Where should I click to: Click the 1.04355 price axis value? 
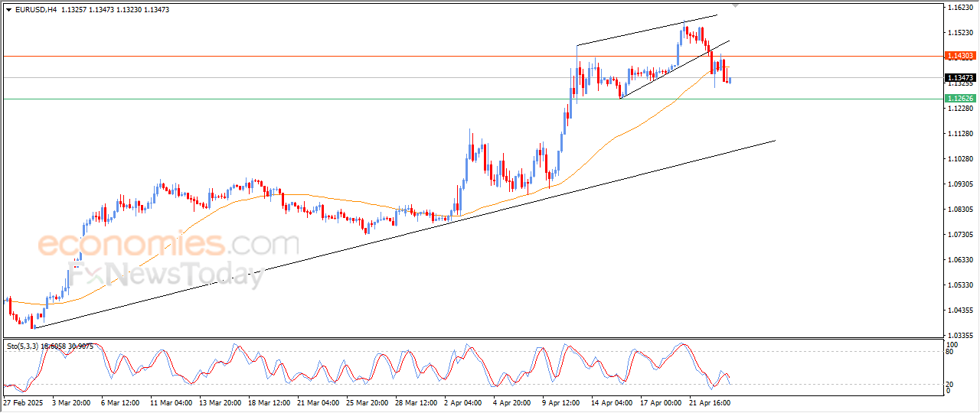959,311
